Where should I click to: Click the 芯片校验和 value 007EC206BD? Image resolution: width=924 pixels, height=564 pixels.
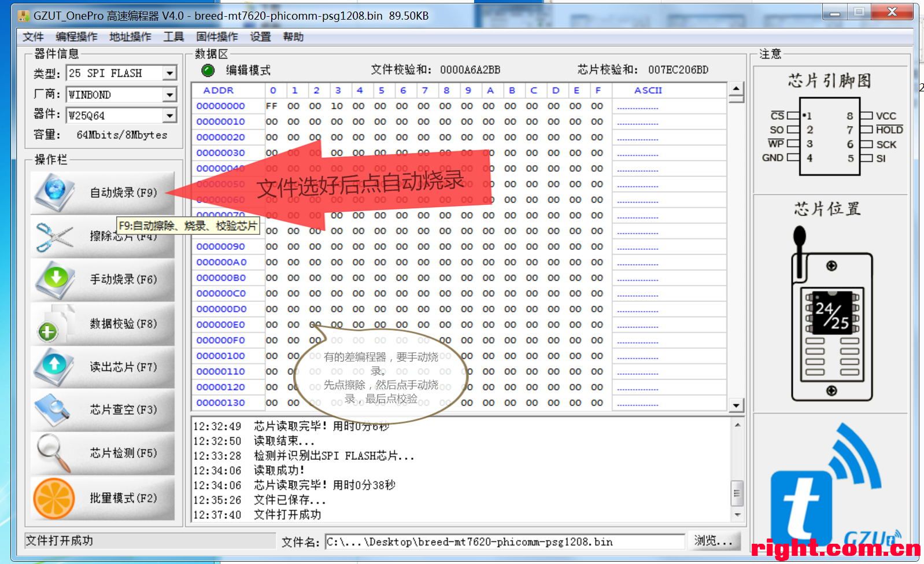[678, 70]
